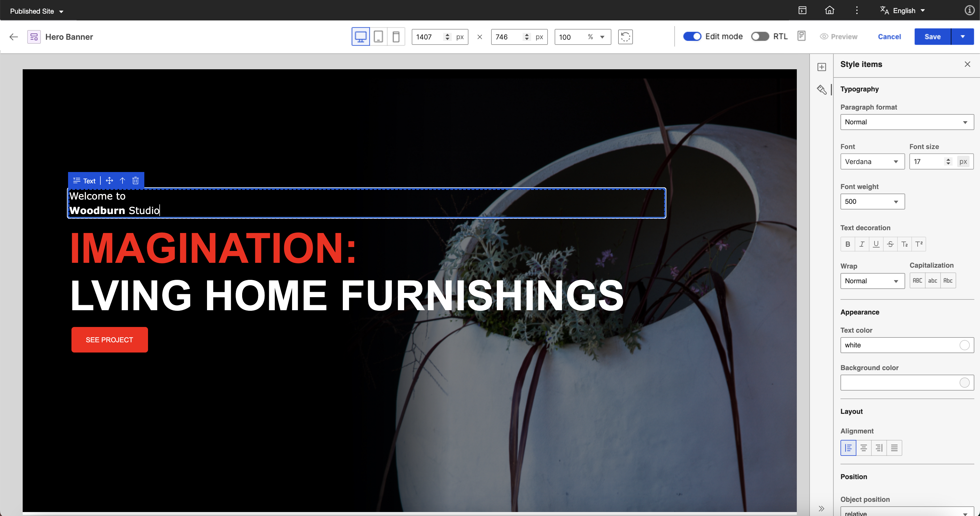Apply underline text decoration
The image size is (980, 516).
point(876,244)
